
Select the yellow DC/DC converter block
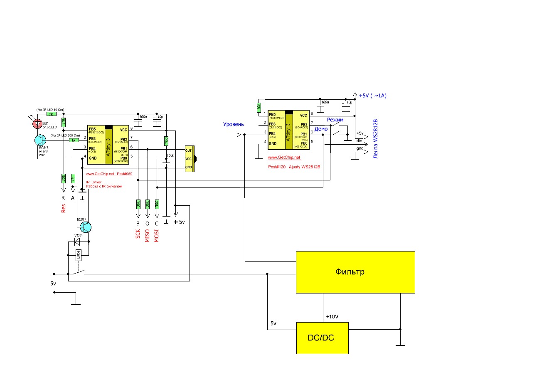[322, 338]
